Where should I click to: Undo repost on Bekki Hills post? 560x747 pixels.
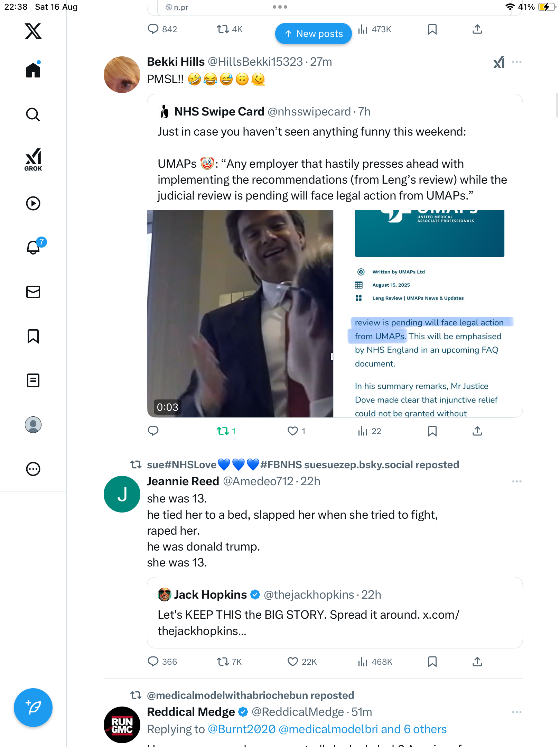[x=223, y=431]
